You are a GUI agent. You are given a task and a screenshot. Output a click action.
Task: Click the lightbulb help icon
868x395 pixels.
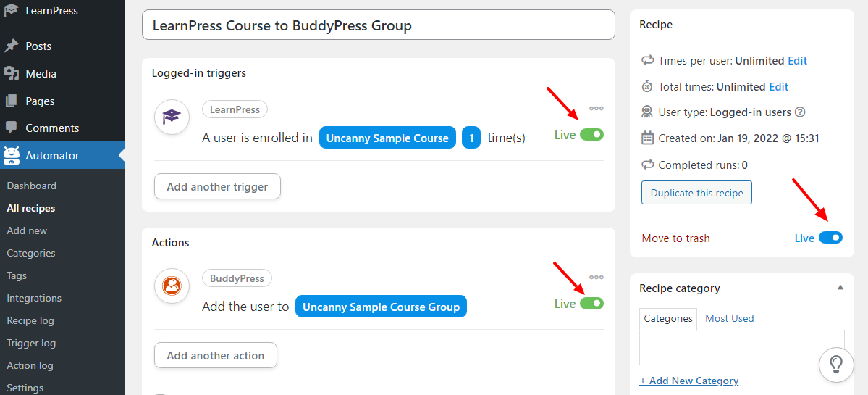836,364
